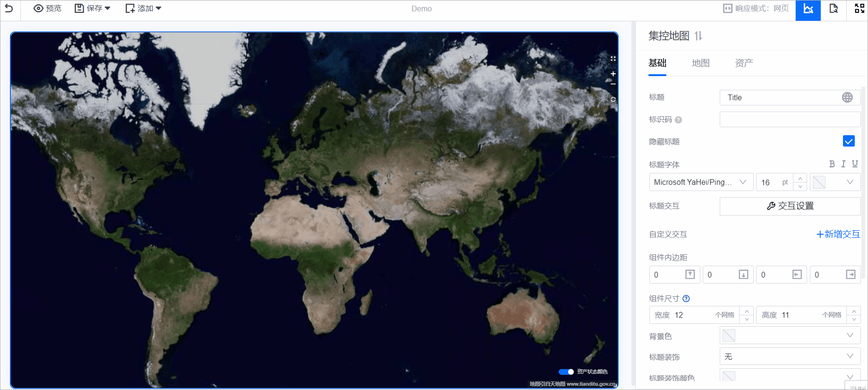Image resolution: width=868 pixels, height=390 pixels.
Task: Open the 背景色 color picker
Action: tap(789, 336)
